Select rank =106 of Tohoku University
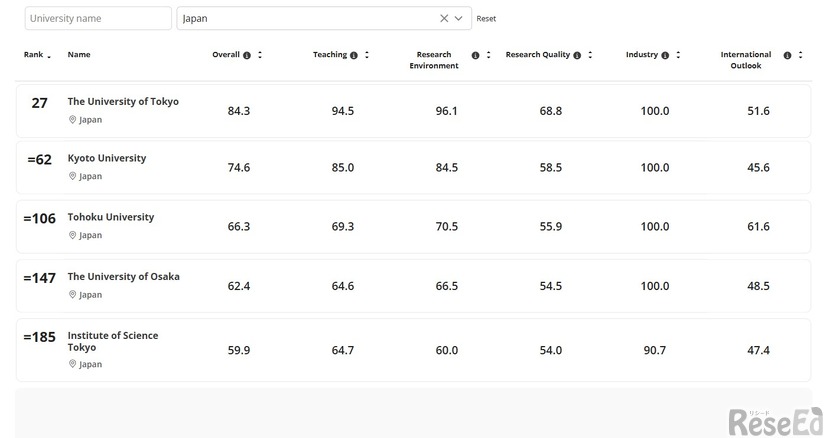 pyautogui.click(x=40, y=218)
